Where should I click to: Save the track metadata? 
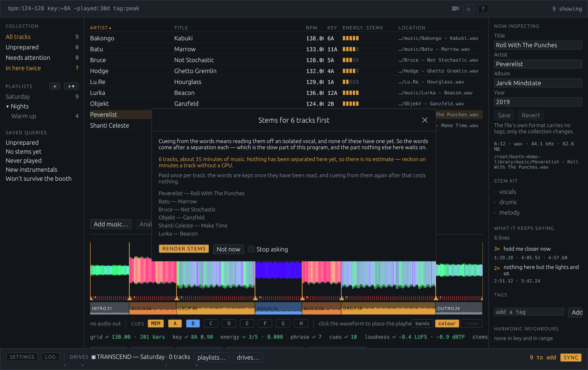coord(504,115)
